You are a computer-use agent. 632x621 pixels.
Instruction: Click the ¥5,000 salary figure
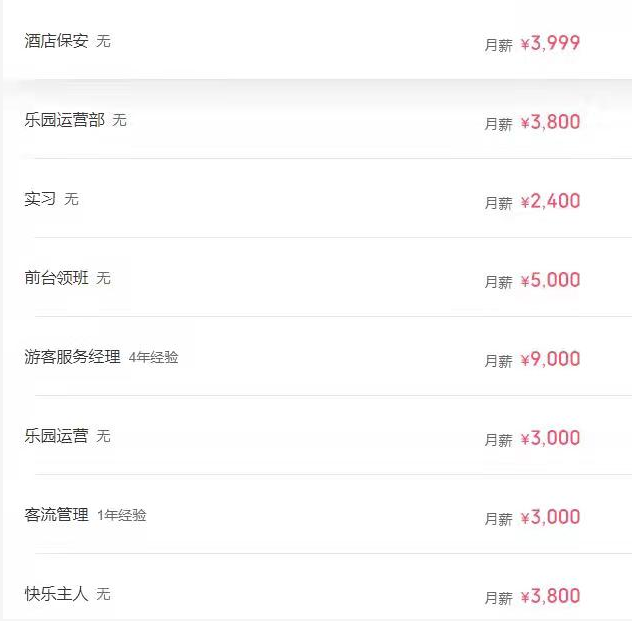coord(550,281)
